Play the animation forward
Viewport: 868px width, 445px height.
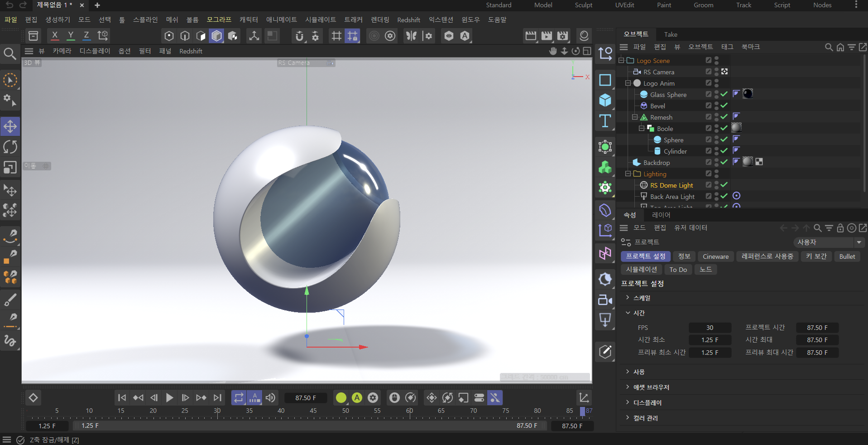169,398
